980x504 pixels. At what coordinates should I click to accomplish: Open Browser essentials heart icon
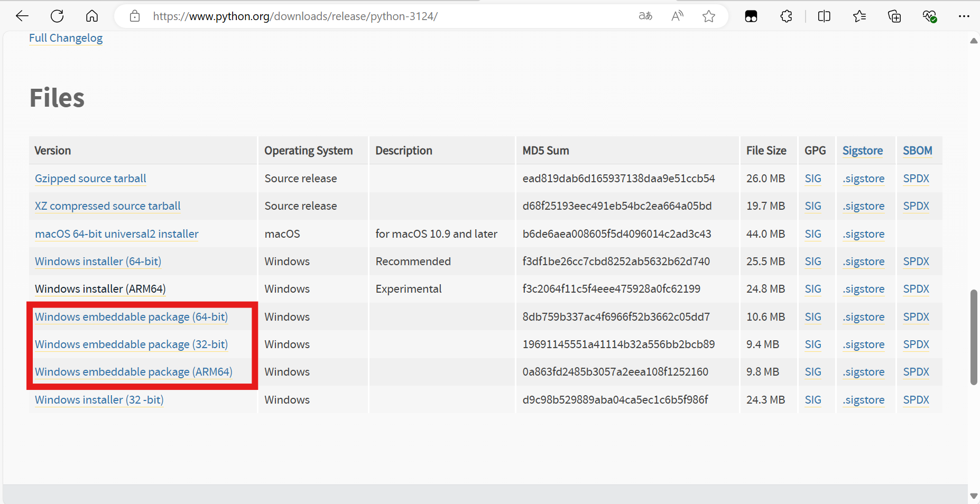point(930,16)
